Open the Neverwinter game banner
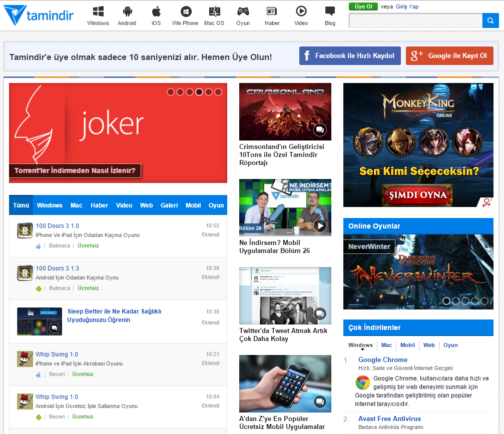Screen dimensions: 504x434 [418, 272]
